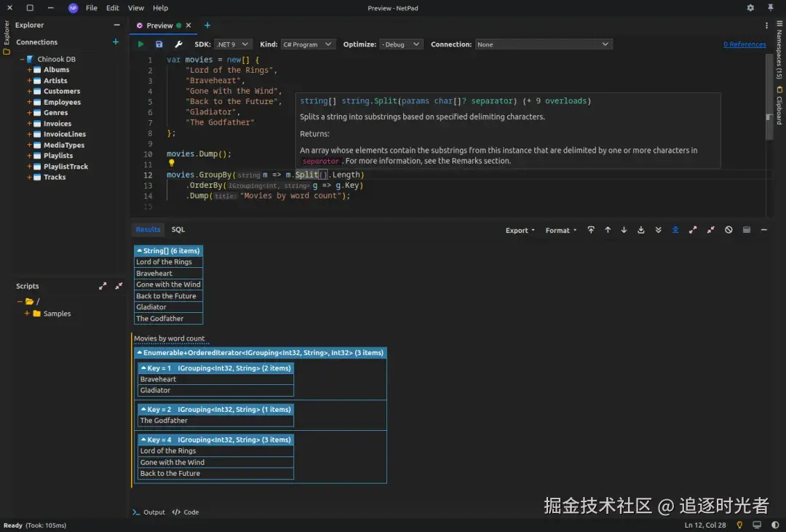Collapse all scripts in Scripts panel
The height and width of the screenshot is (532, 786).
(119, 286)
